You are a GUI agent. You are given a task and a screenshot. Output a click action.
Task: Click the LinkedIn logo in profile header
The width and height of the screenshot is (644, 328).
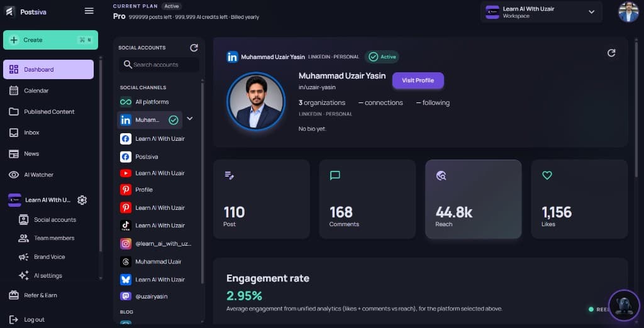tap(232, 57)
